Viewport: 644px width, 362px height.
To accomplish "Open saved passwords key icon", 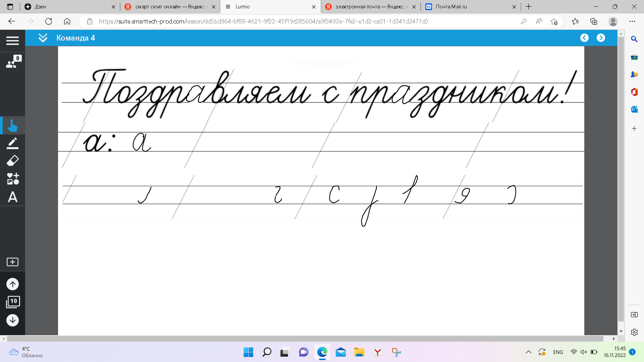I will [x=524, y=21].
